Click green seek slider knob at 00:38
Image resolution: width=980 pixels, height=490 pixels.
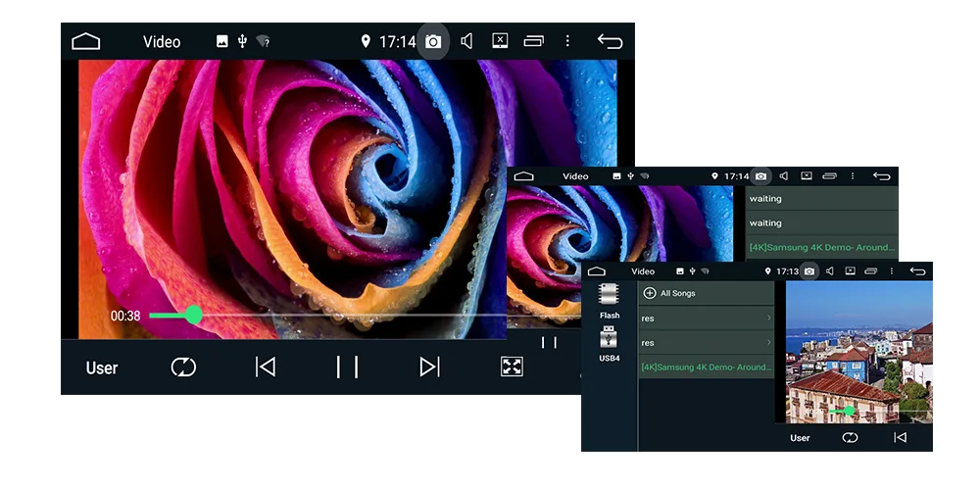point(194,315)
